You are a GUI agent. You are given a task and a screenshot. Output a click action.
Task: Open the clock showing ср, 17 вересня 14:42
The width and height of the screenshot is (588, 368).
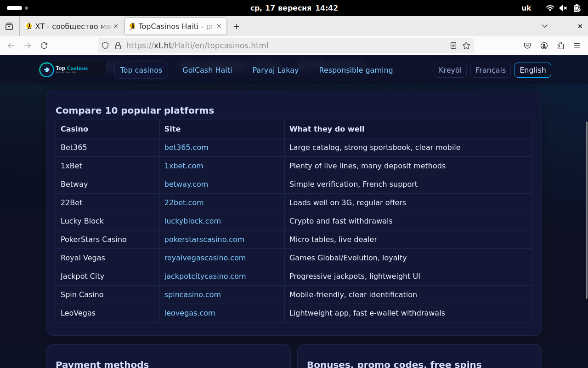[x=294, y=8]
